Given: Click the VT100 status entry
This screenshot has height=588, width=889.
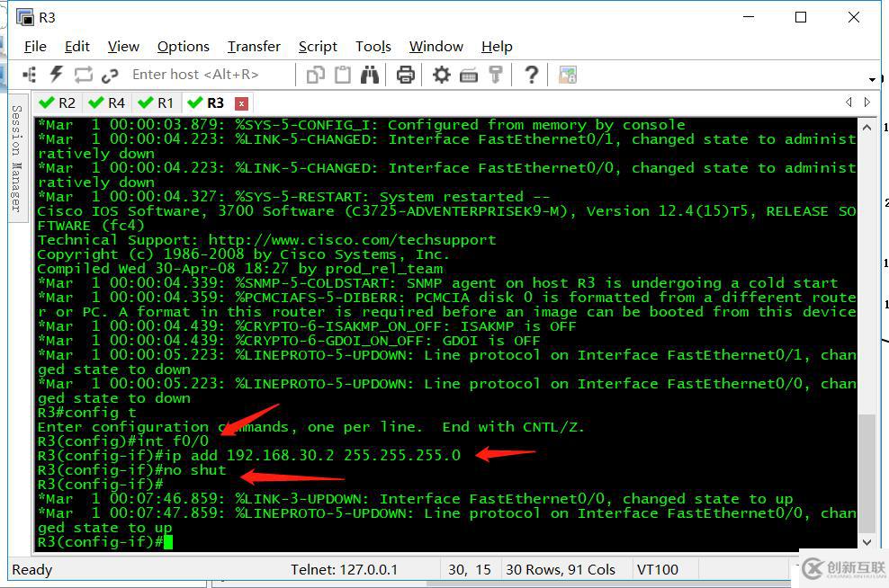Looking at the screenshot, I should pyautogui.click(x=658, y=570).
